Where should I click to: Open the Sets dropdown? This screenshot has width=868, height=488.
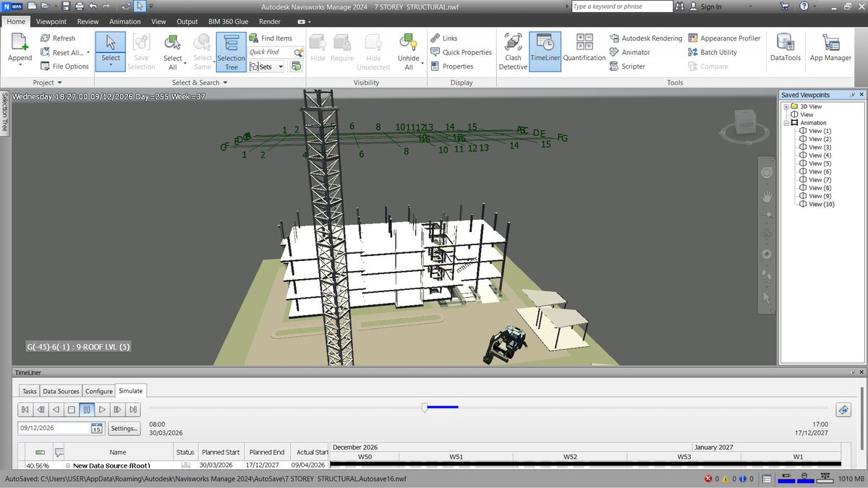[281, 67]
